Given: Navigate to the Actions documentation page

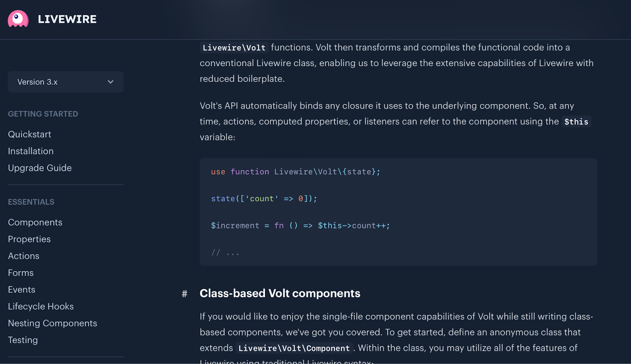Looking at the screenshot, I should click(x=24, y=256).
